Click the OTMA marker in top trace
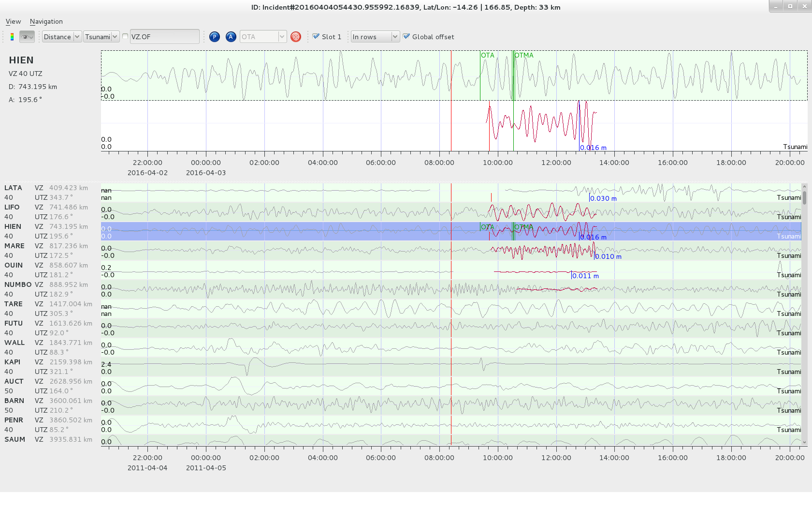Image resolution: width=812 pixels, height=508 pixels. point(524,55)
